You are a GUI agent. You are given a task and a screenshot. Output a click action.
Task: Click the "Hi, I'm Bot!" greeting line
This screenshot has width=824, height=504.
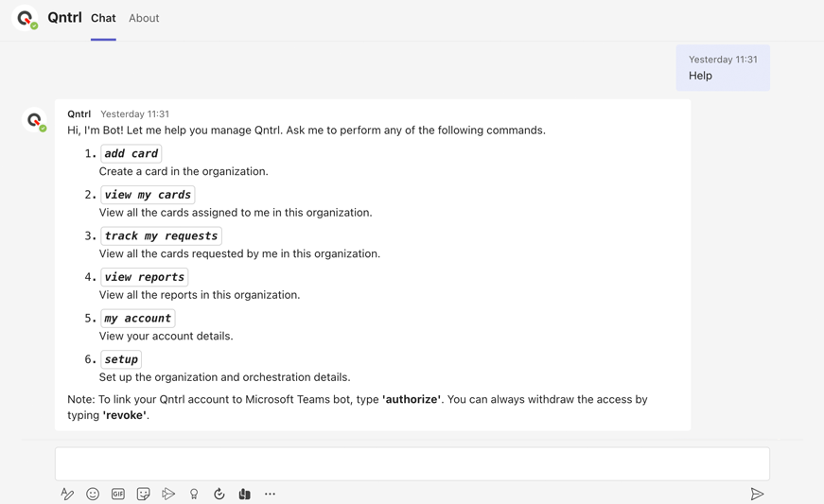click(307, 130)
